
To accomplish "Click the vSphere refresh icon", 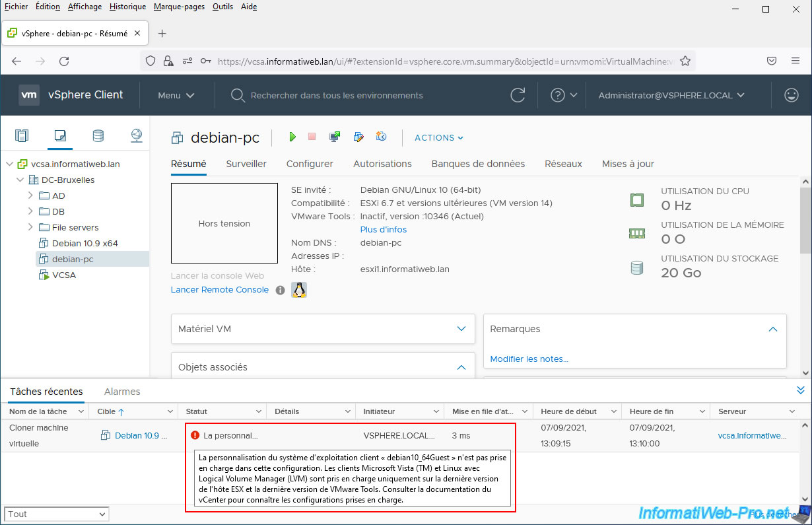I will 518,95.
